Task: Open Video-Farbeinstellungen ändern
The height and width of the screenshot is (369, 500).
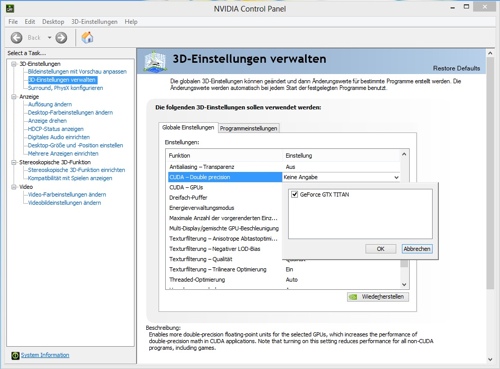Action: (x=67, y=195)
